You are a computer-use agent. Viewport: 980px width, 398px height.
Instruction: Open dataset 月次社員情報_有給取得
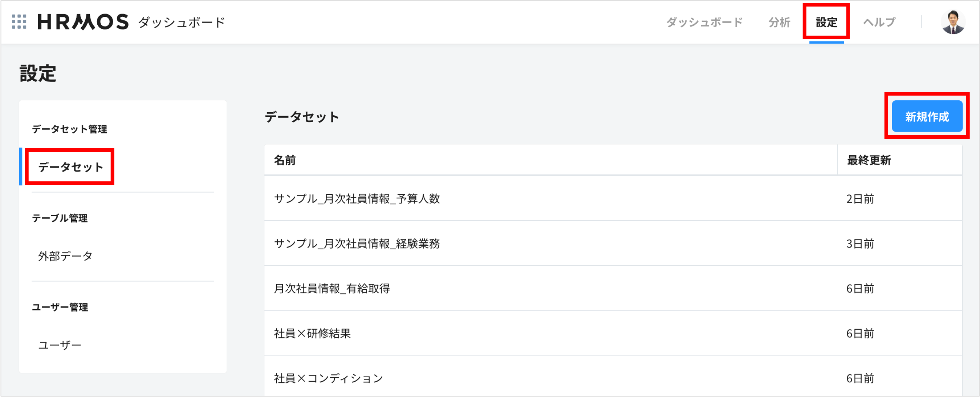click(x=332, y=288)
